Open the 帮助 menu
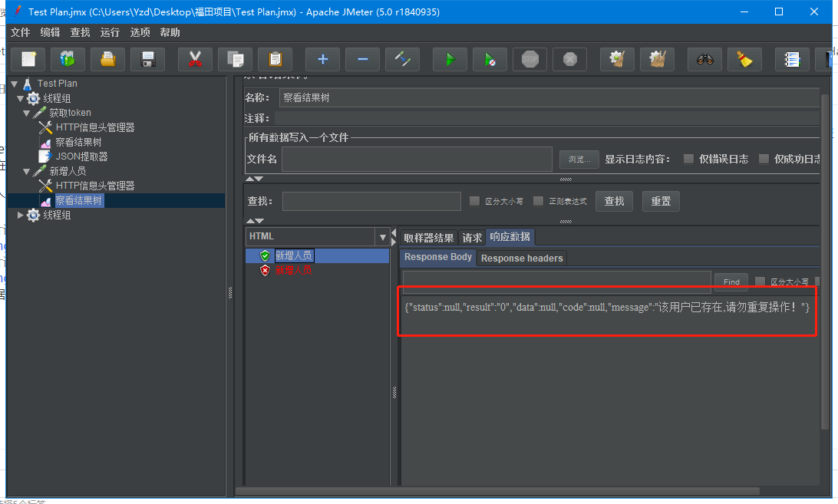The width and height of the screenshot is (838, 504). coord(170,32)
